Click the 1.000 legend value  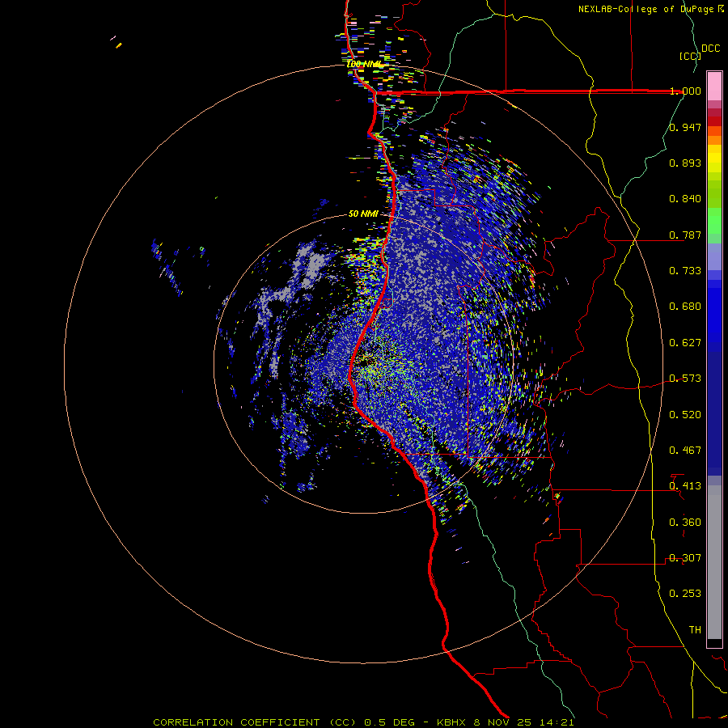[685, 91]
